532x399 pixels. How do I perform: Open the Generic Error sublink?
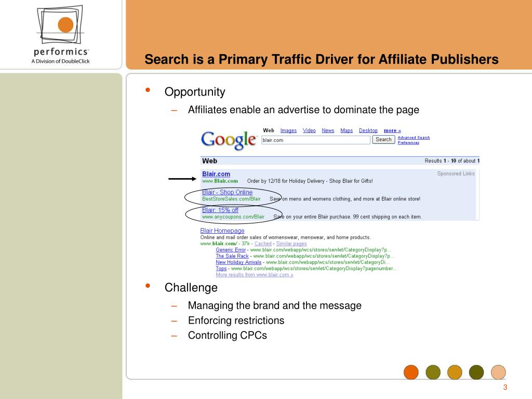231,250
